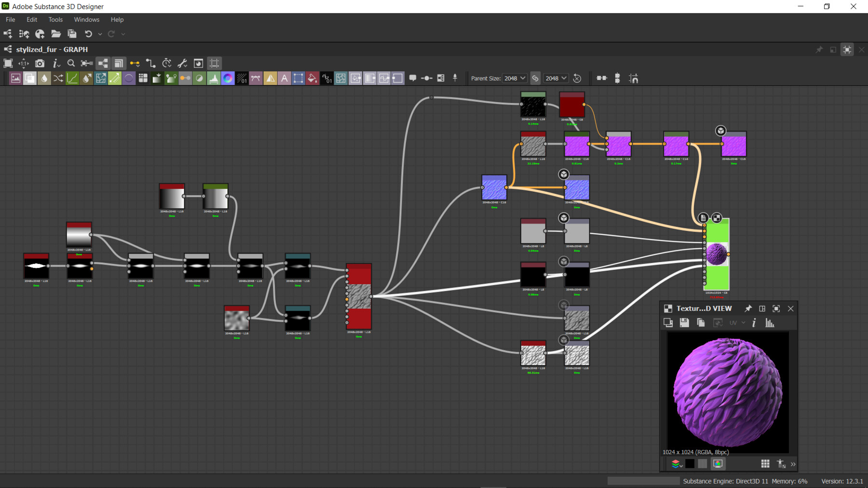Image resolution: width=868 pixels, height=488 pixels.
Task: Pin the Texture 2D View panel
Action: (x=748, y=308)
